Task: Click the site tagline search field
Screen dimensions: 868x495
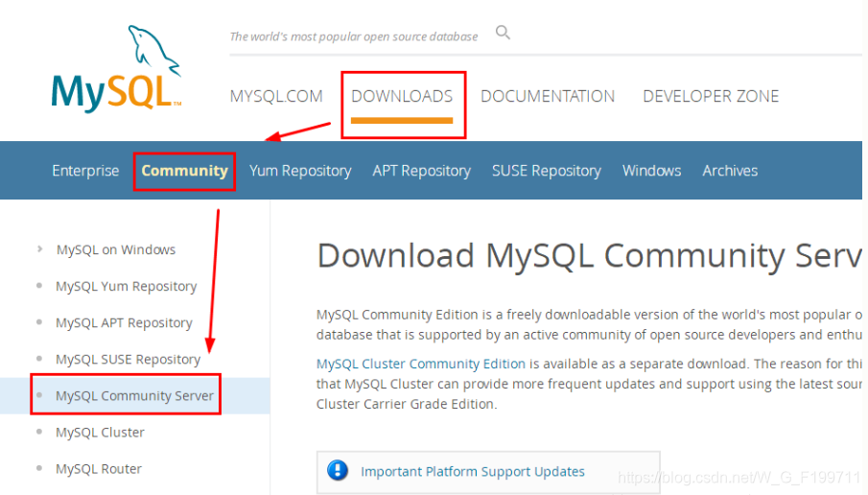Action: tap(354, 36)
